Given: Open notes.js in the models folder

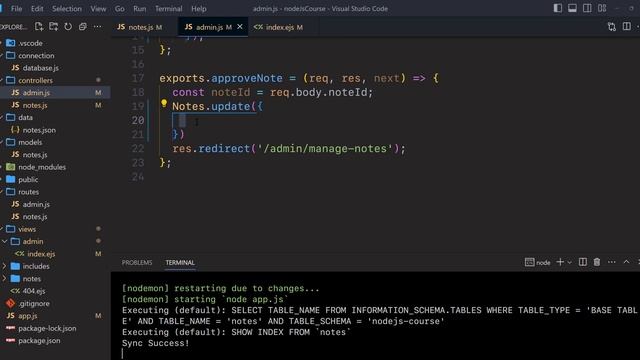Looking at the screenshot, I should 35,155.
